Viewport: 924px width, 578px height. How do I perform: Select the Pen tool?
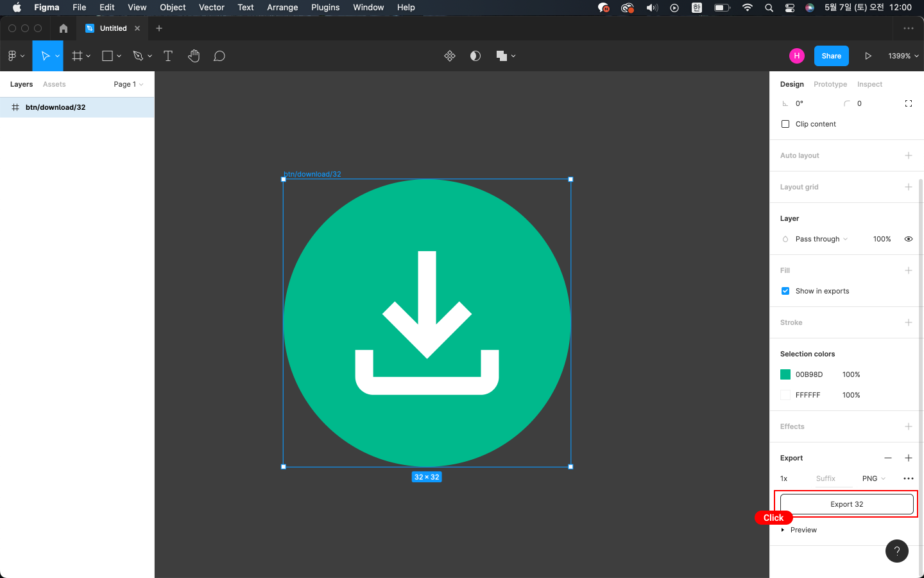pos(137,56)
